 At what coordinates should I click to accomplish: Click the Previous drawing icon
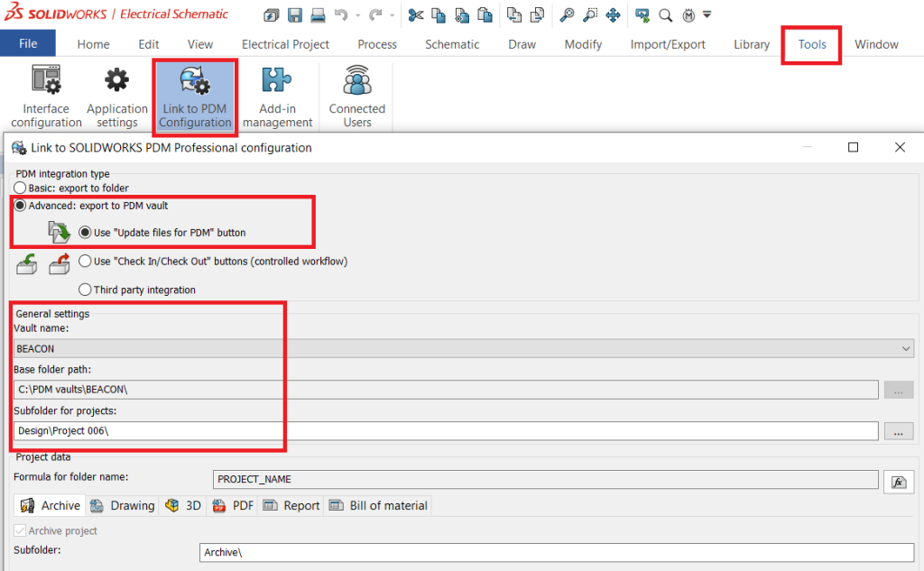513,15
